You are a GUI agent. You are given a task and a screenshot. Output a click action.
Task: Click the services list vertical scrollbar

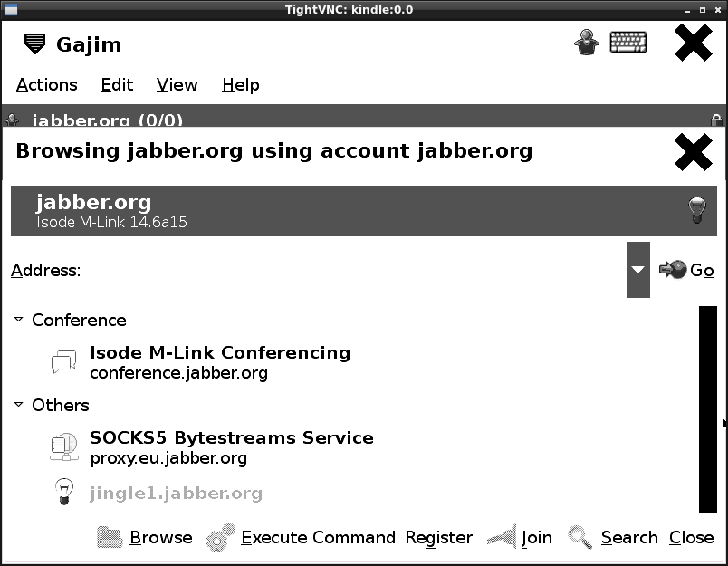click(x=708, y=409)
